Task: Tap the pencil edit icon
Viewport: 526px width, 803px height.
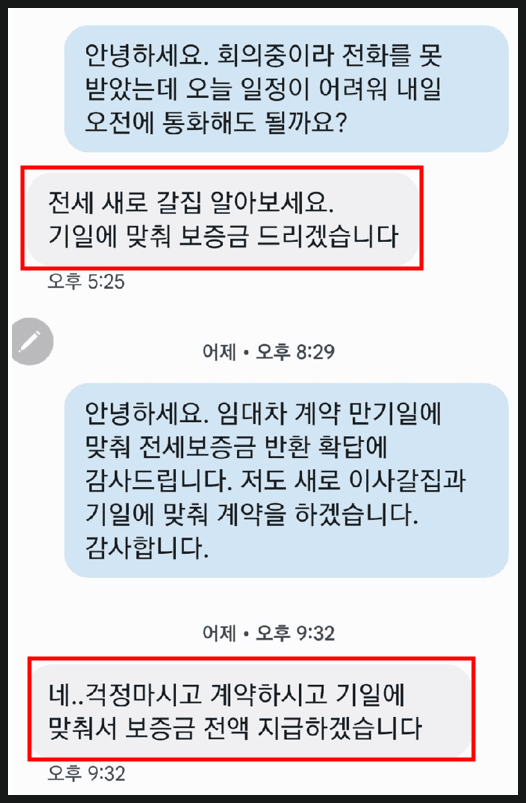Action: (x=32, y=341)
